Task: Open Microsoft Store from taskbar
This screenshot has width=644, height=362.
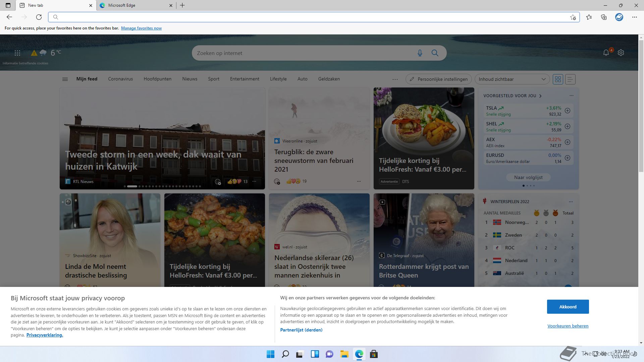Action: (x=374, y=354)
